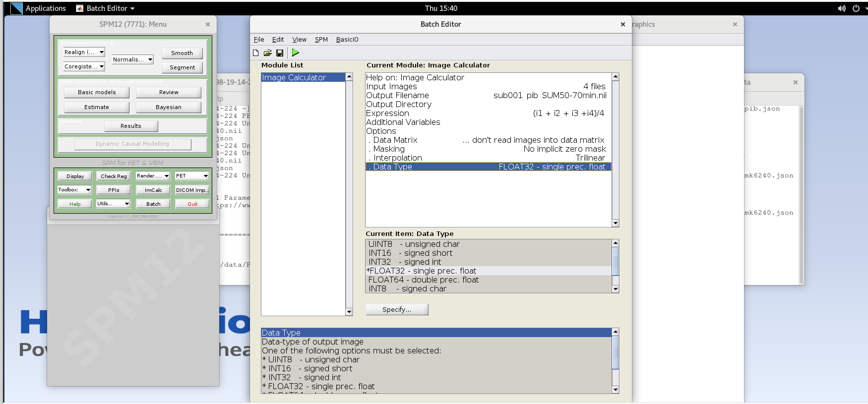Select the Masking option row
The width and height of the screenshot is (868, 404).
coord(489,149)
